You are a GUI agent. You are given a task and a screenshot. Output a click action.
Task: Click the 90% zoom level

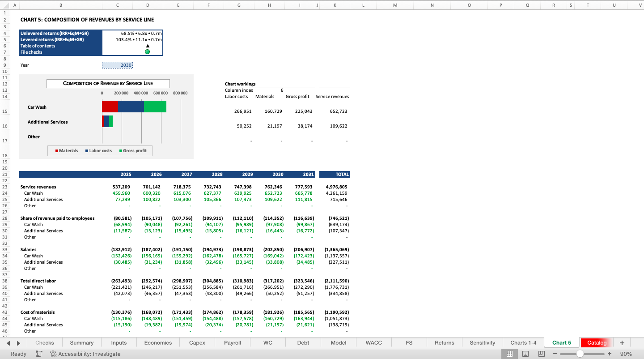click(626, 354)
